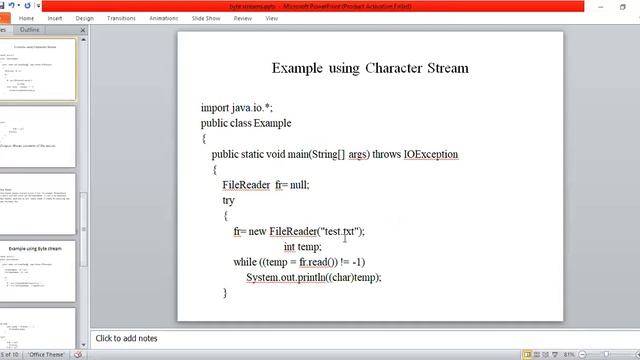Select the Character Stream slide thumbnail
The width and height of the screenshot is (640, 360).
click(x=37, y=69)
